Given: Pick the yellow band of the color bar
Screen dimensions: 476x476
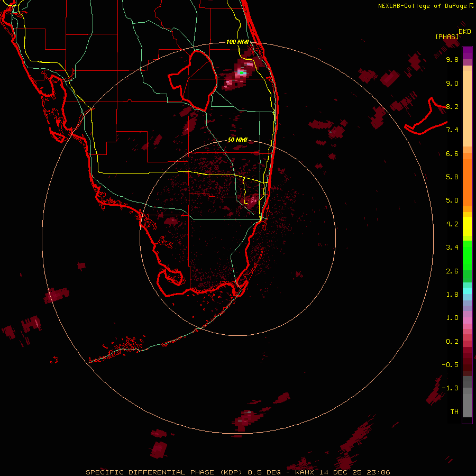Looking at the screenshot, I should [467, 226].
